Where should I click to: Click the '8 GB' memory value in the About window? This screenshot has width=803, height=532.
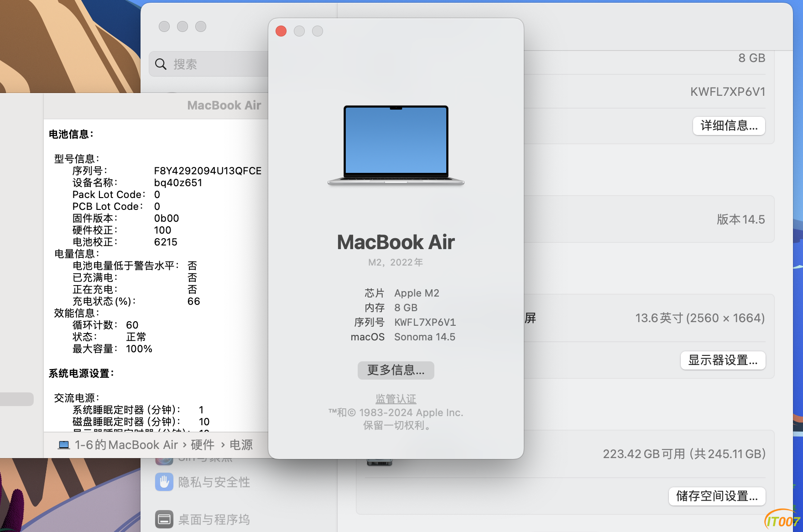pos(406,308)
